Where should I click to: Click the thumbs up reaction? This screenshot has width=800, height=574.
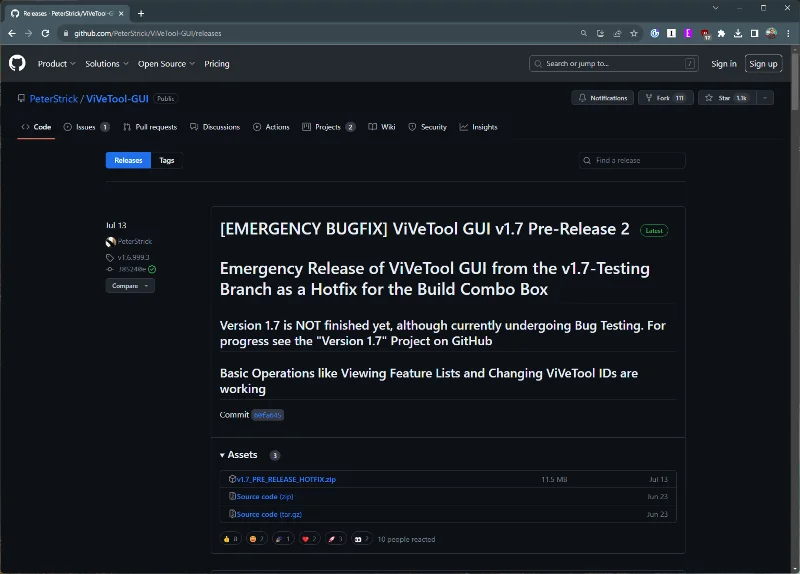click(230, 539)
